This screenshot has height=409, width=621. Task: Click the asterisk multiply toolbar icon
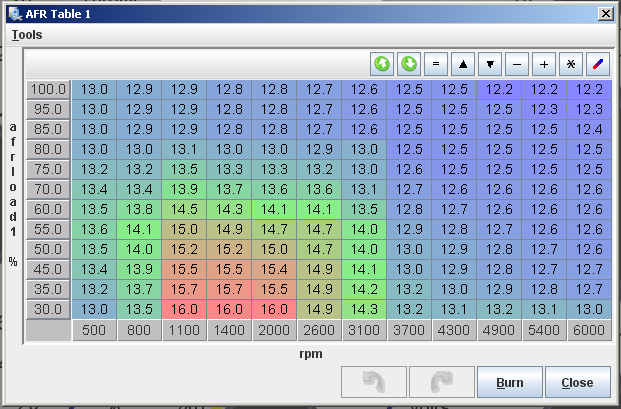570,63
